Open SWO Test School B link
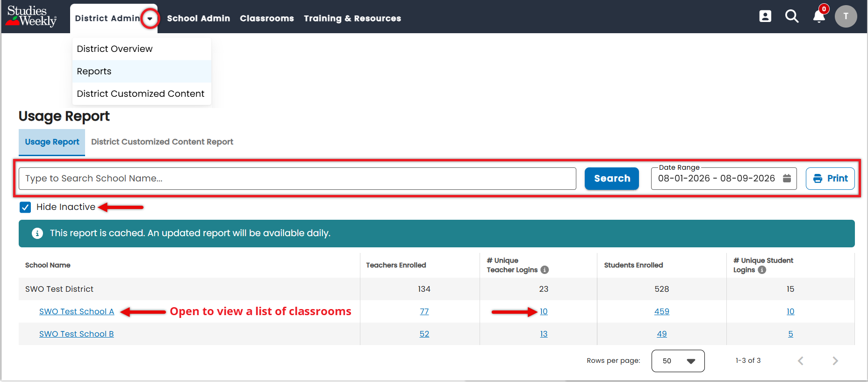 [77, 334]
